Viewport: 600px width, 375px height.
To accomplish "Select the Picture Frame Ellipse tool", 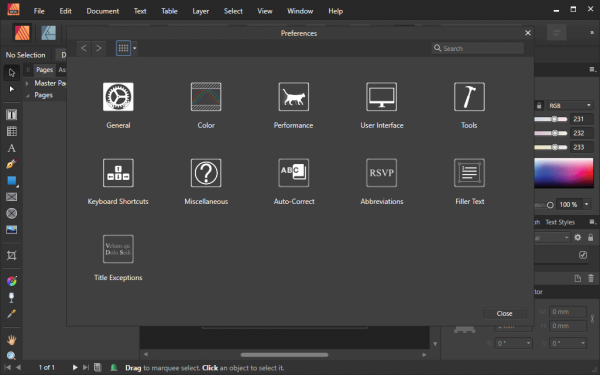I will [x=11, y=213].
